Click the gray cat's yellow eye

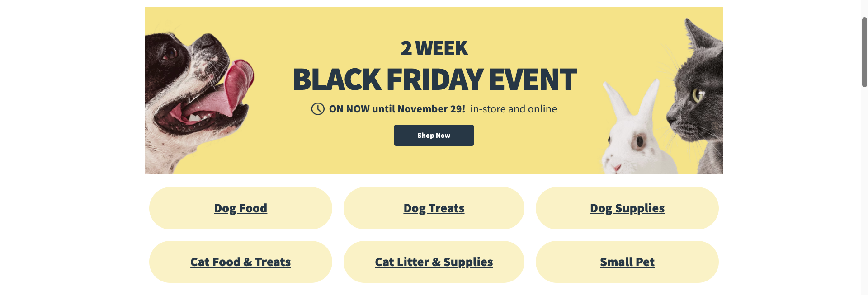click(698, 94)
